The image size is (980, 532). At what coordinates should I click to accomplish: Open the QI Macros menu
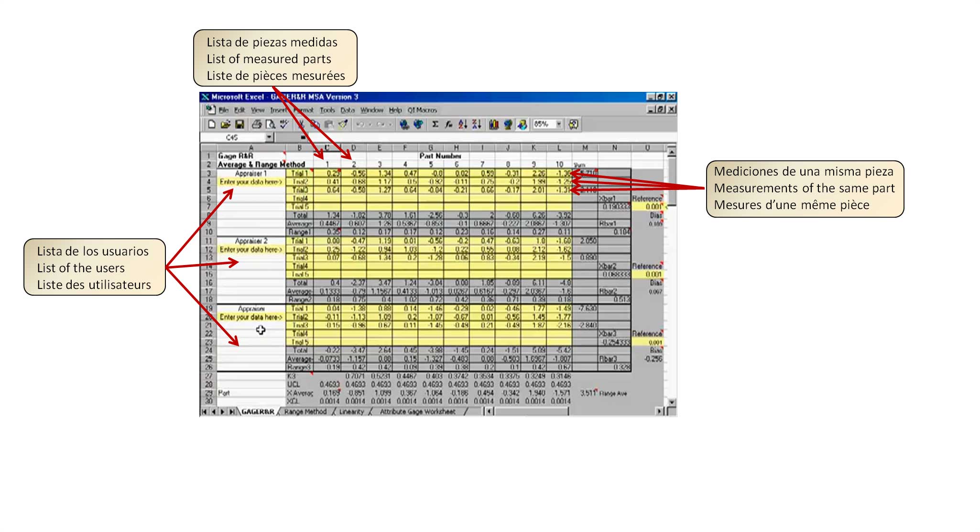point(422,110)
